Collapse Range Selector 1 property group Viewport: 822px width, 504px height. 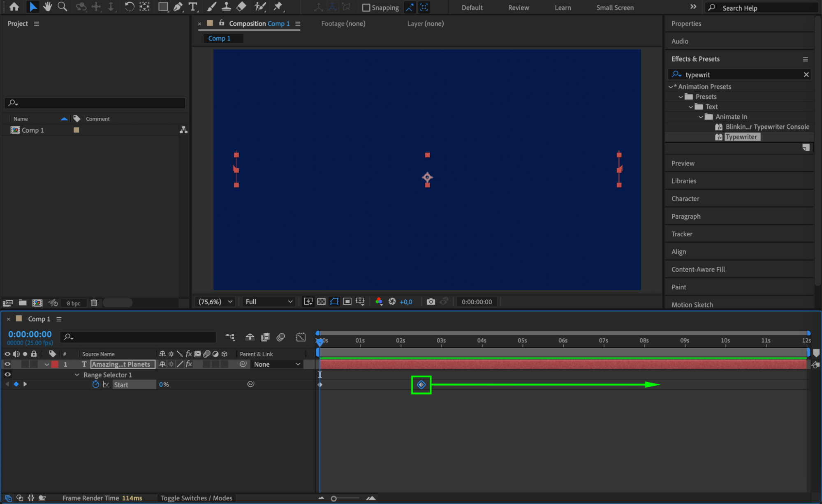pyautogui.click(x=77, y=375)
